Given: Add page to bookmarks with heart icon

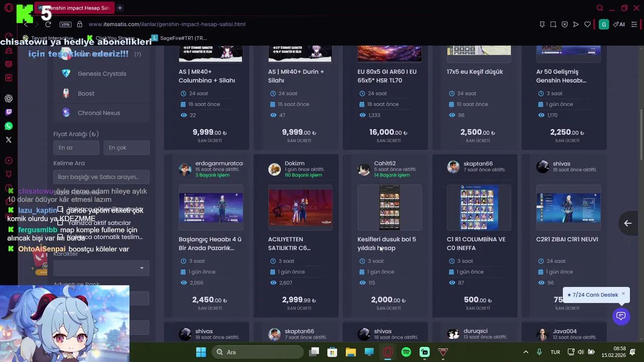Looking at the screenshot, I should click(587, 24).
